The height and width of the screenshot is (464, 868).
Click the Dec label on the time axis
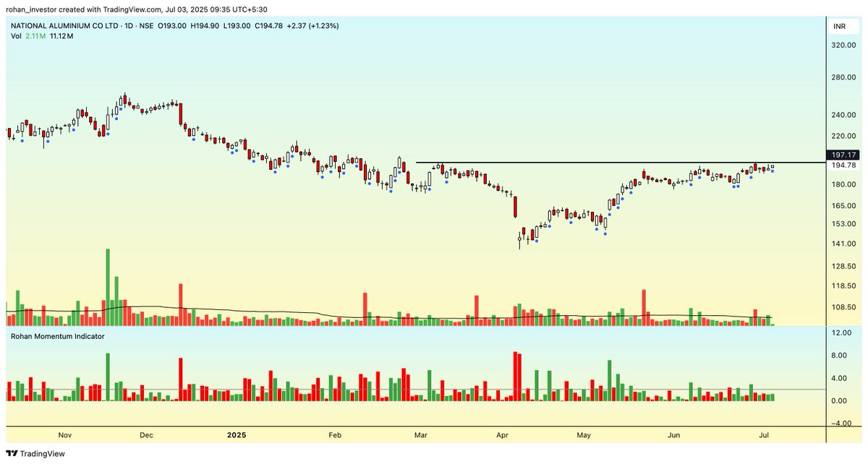[x=146, y=435]
